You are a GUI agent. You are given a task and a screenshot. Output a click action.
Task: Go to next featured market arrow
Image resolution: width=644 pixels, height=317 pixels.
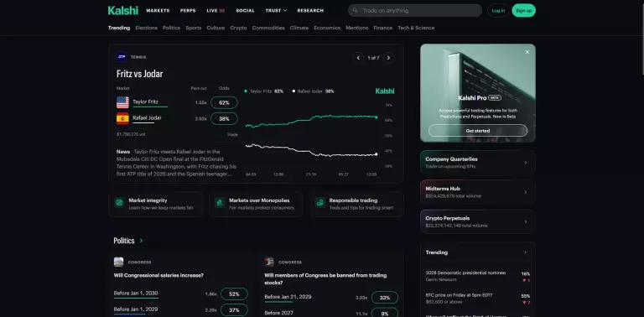[x=388, y=58]
